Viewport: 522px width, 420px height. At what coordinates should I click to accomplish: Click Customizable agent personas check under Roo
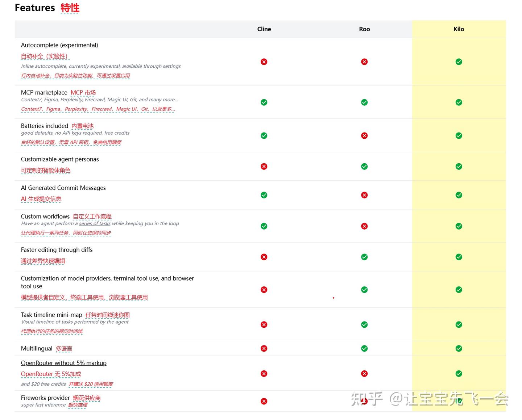364,167
